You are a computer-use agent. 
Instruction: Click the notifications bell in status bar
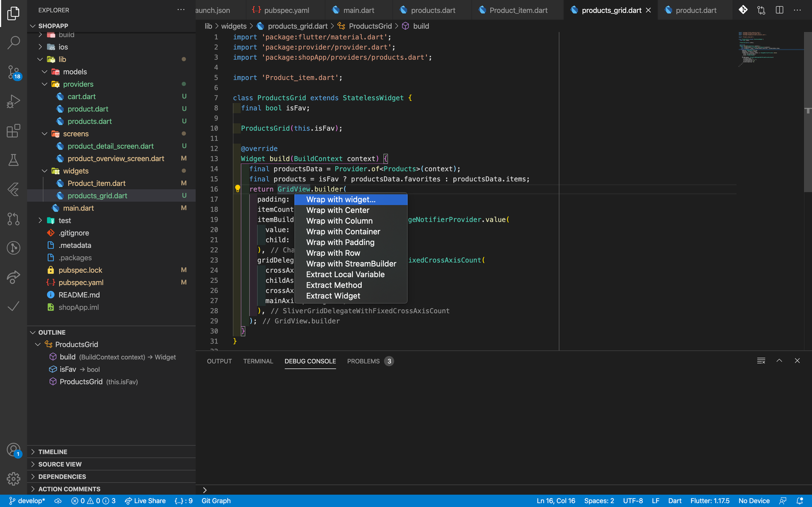coord(800,501)
